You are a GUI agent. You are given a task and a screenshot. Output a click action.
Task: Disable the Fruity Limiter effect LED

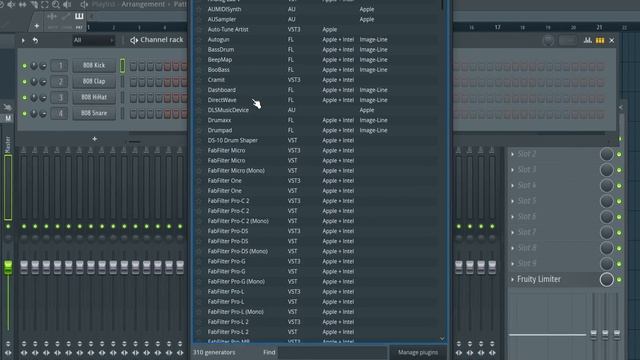[x=620, y=280]
